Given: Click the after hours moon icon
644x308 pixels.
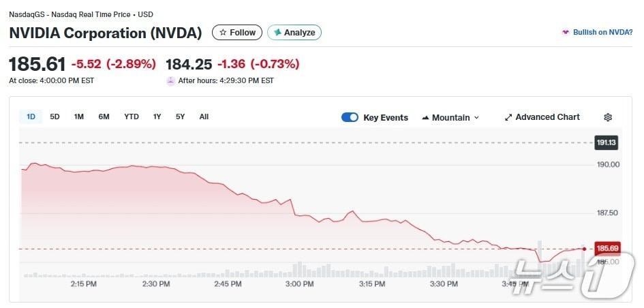Looking at the screenshot, I should (170, 80).
